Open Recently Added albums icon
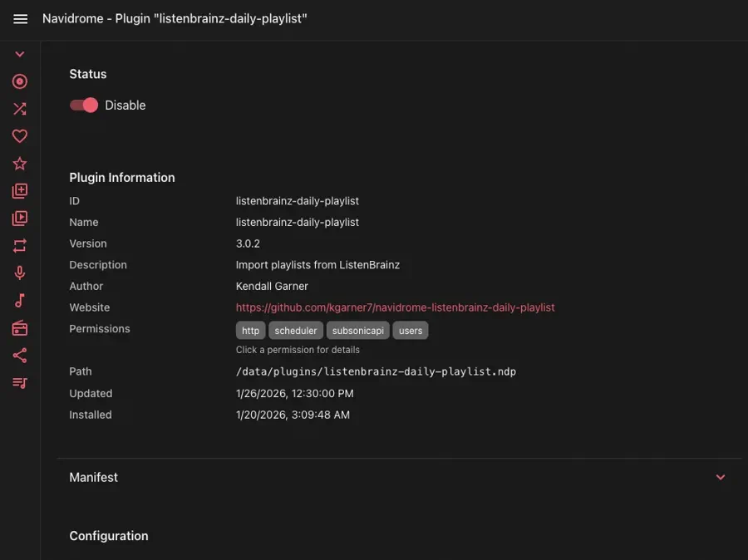Screen dimensions: 748x560 tap(20, 191)
